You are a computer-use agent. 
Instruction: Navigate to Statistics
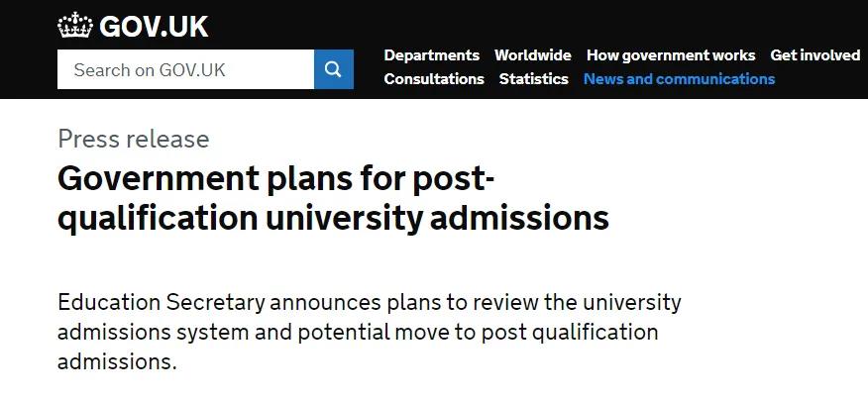(533, 79)
